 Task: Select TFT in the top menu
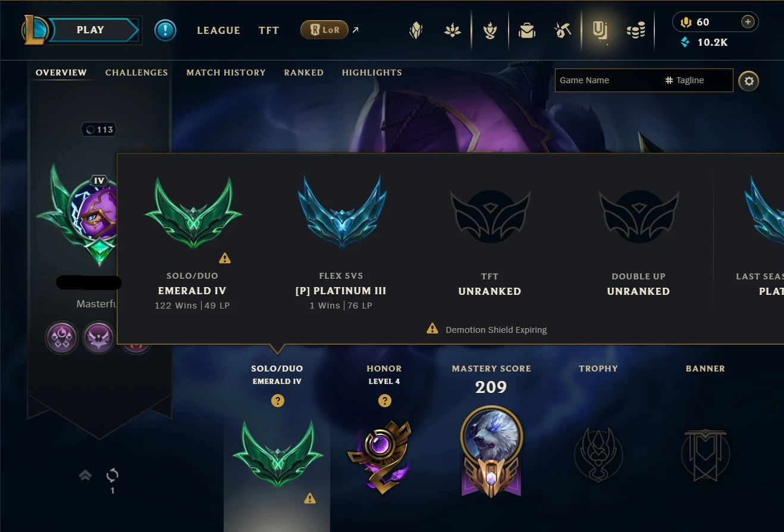click(269, 30)
